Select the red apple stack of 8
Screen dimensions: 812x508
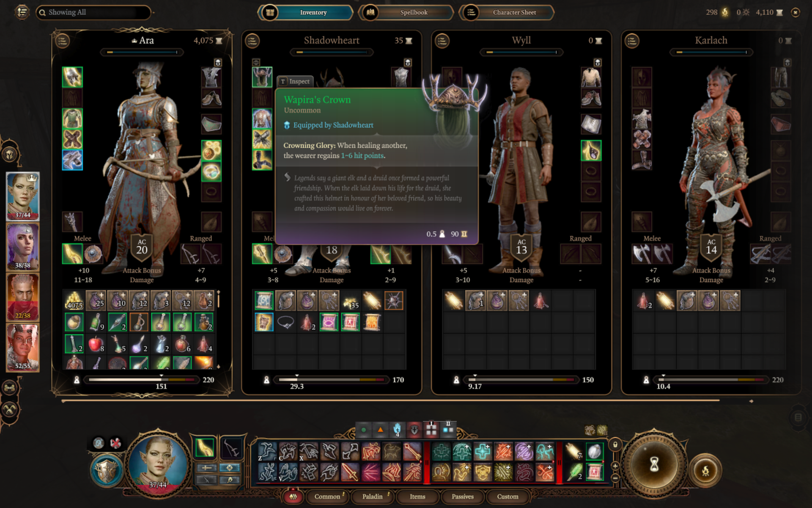point(96,344)
